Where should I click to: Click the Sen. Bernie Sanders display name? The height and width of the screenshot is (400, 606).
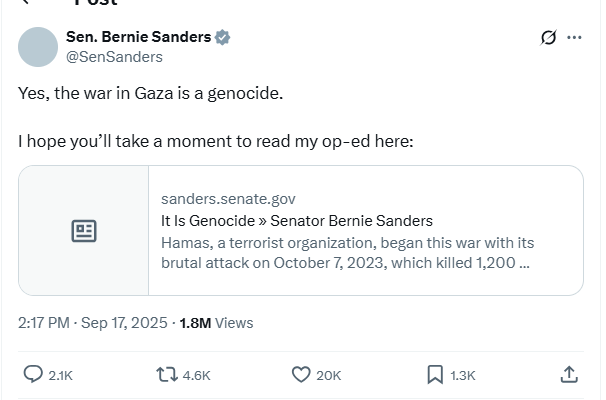pyautogui.click(x=138, y=37)
